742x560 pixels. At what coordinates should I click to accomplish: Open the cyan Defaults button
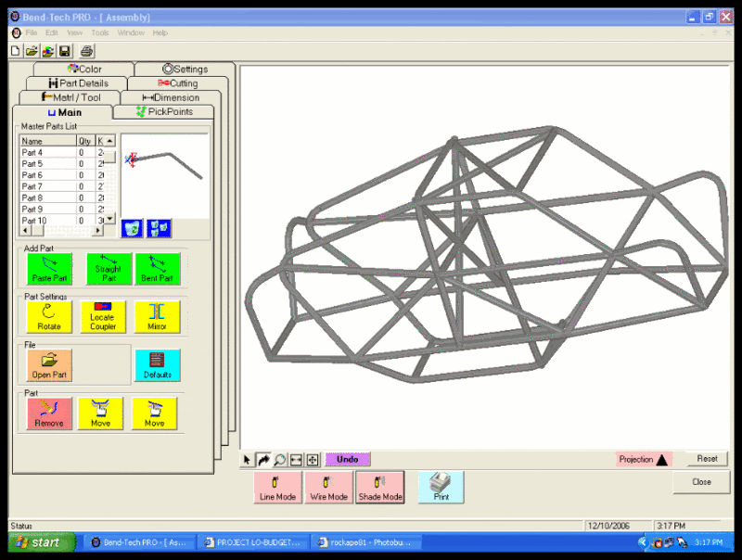[x=158, y=365]
